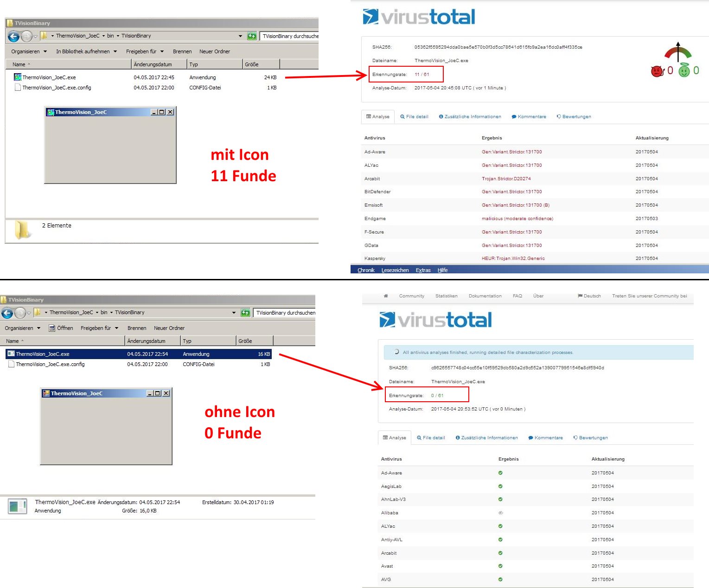Open the Deutsch language selector
709x588 pixels.
pyautogui.click(x=589, y=296)
